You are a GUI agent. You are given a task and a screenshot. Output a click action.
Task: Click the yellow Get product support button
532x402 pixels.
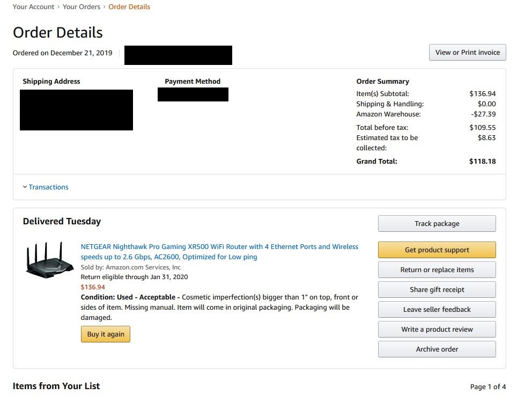click(x=437, y=250)
